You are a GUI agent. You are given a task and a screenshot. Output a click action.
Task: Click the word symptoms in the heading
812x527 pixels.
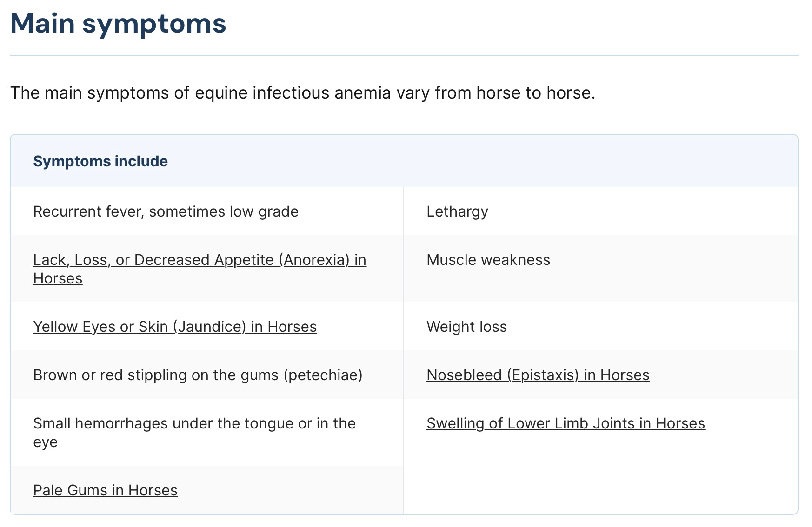(x=154, y=24)
